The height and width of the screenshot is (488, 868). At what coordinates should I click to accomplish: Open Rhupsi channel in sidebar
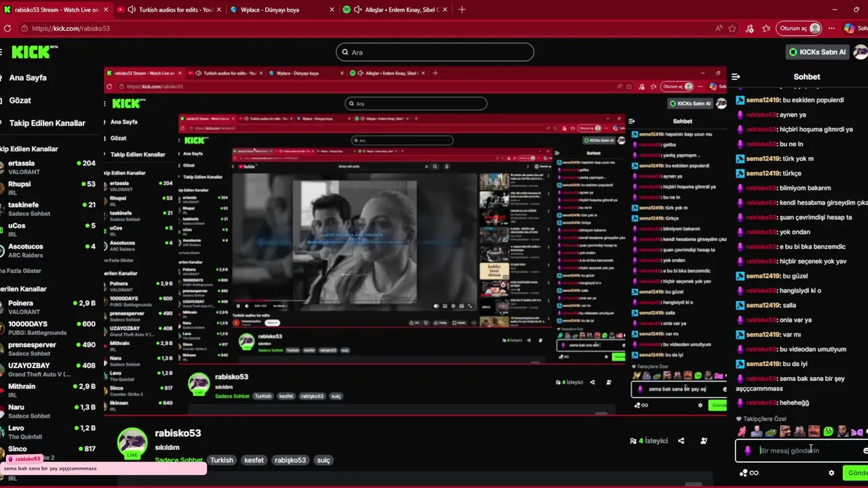[x=47, y=188]
